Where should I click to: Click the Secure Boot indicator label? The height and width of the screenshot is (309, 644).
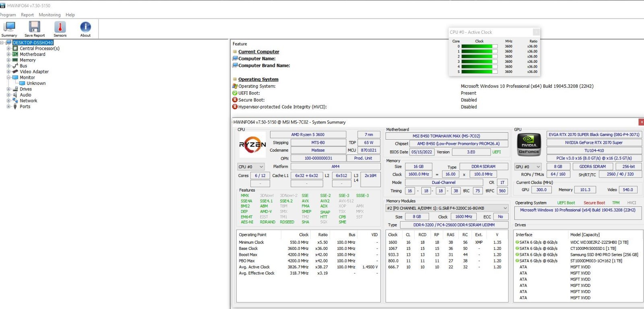click(x=594, y=203)
